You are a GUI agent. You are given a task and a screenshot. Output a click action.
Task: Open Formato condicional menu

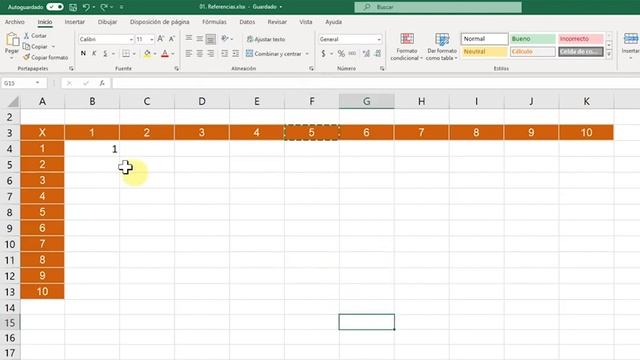pos(407,47)
